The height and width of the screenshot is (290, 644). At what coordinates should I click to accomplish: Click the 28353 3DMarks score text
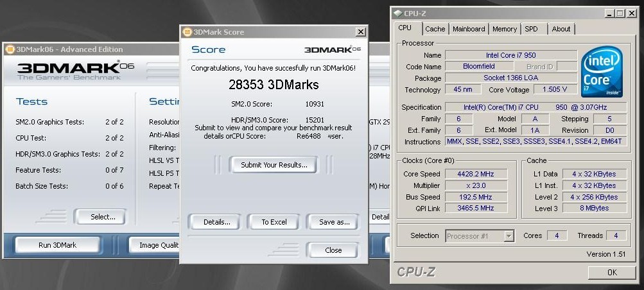[x=274, y=85]
